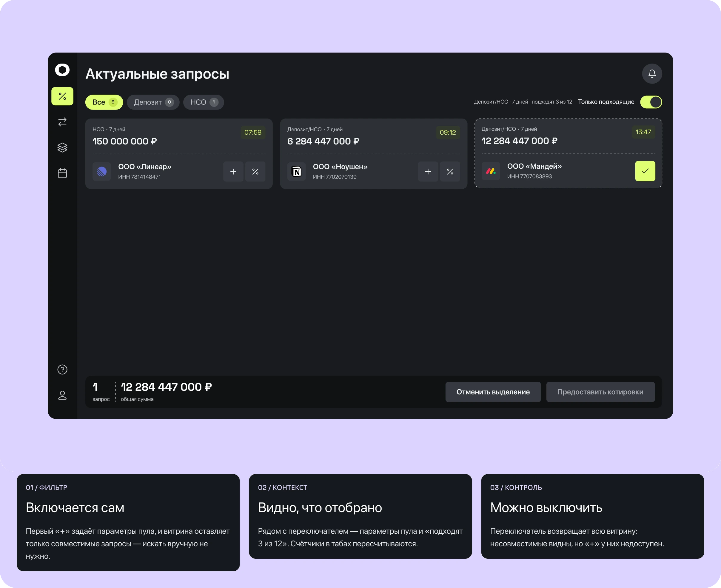Screen dimensions: 721x588
Task: Add ООО «Ноушен» request with plus button
Action: coord(428,171)
